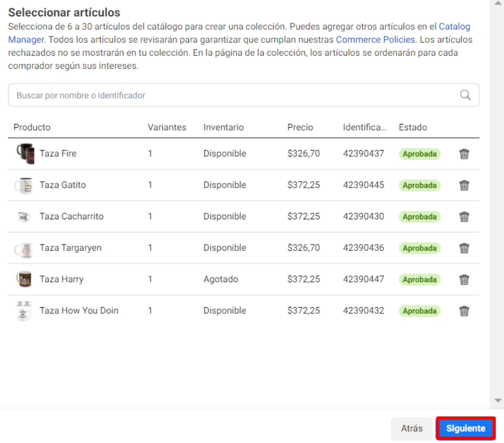This screenshot has width=504, height=443.
Task: Click the scrollbar up arrow
Action: 498,3
